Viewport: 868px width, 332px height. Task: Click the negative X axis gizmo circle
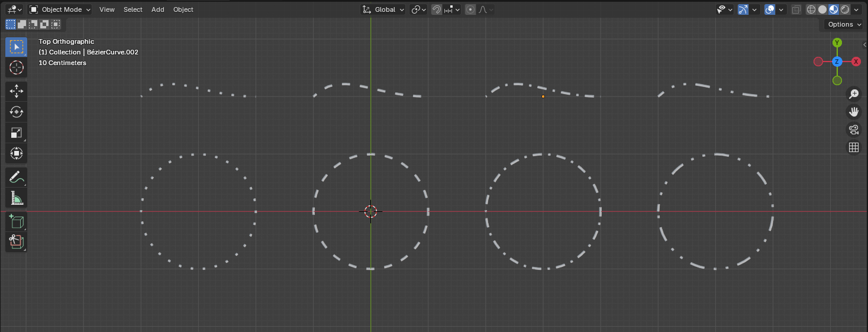818,62
